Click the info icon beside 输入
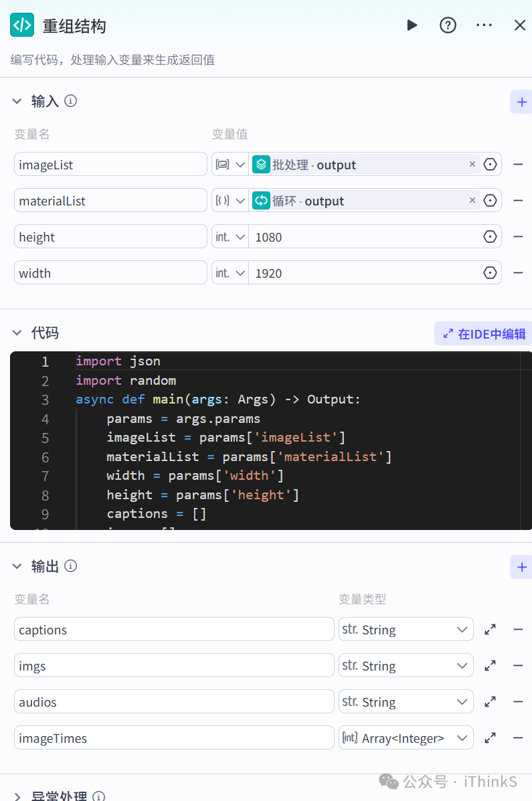This screenshot has width=532, height=801. point(70,101)
